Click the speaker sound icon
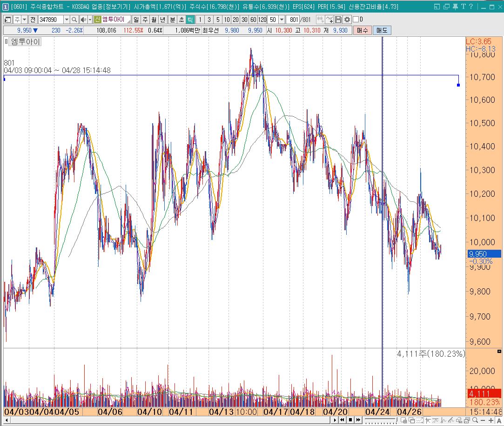This screenshot has height=426, width=504. click(x=83, y=20)
